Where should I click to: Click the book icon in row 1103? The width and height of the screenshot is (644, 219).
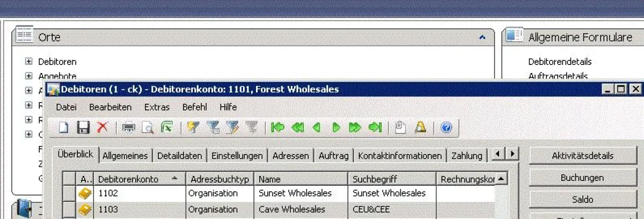85,209
